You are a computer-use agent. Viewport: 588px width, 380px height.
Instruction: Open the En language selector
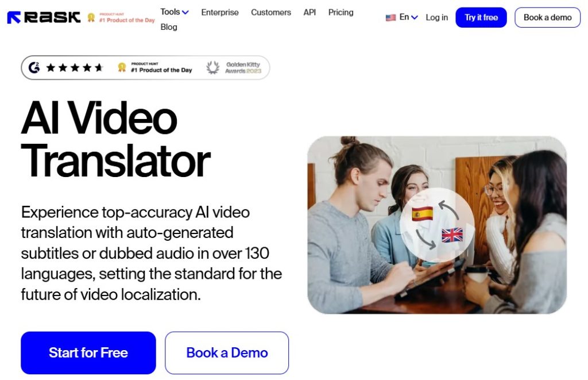(408, 17)
